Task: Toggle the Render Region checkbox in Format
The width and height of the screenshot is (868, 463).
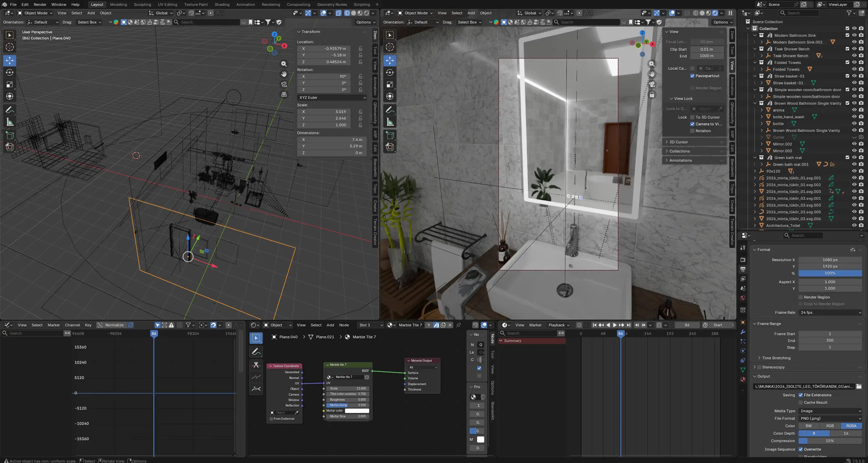Action: pyautogui.click(x=800, y=297)
